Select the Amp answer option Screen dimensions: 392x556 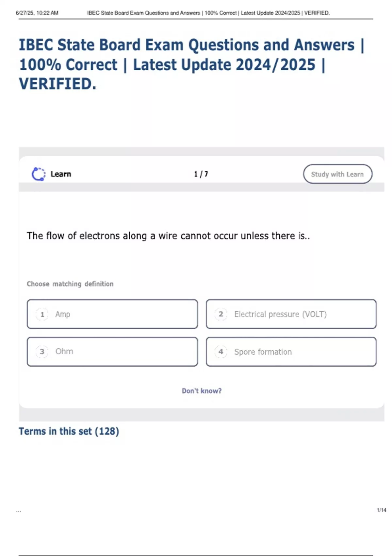coord(112,314)
